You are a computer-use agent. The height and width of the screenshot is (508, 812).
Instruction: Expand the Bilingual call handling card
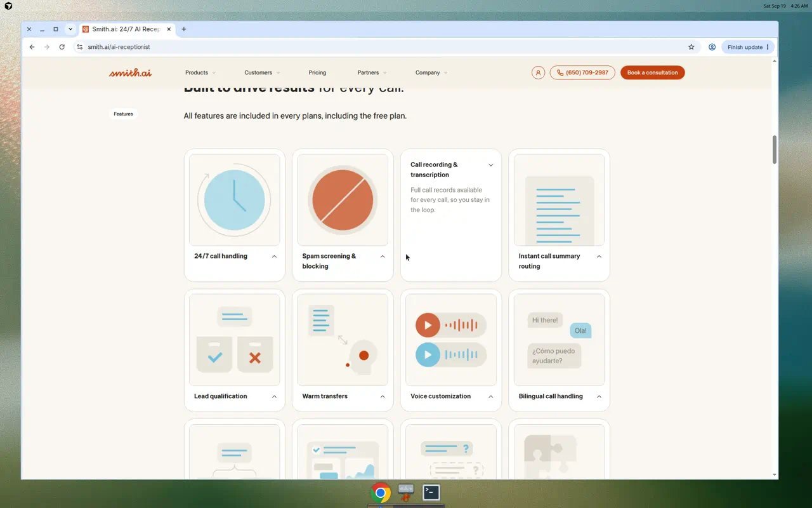tap(599, 397)
